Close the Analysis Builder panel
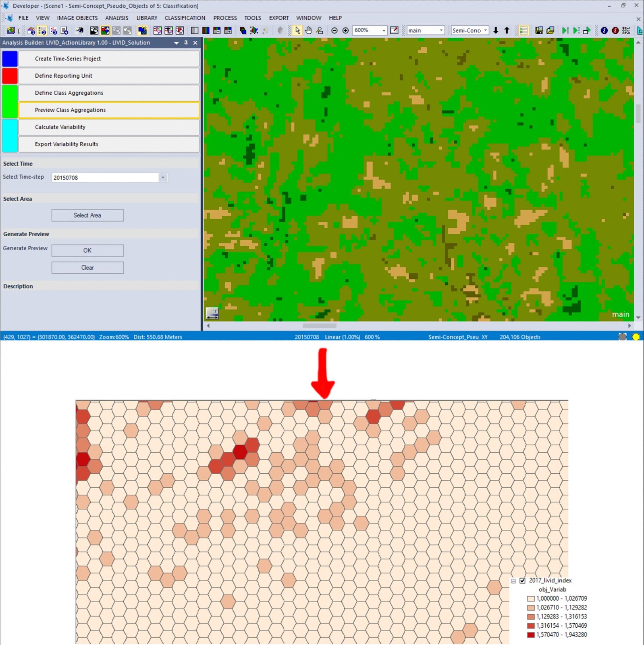The image size is (644, 645). tap(195, 43)
